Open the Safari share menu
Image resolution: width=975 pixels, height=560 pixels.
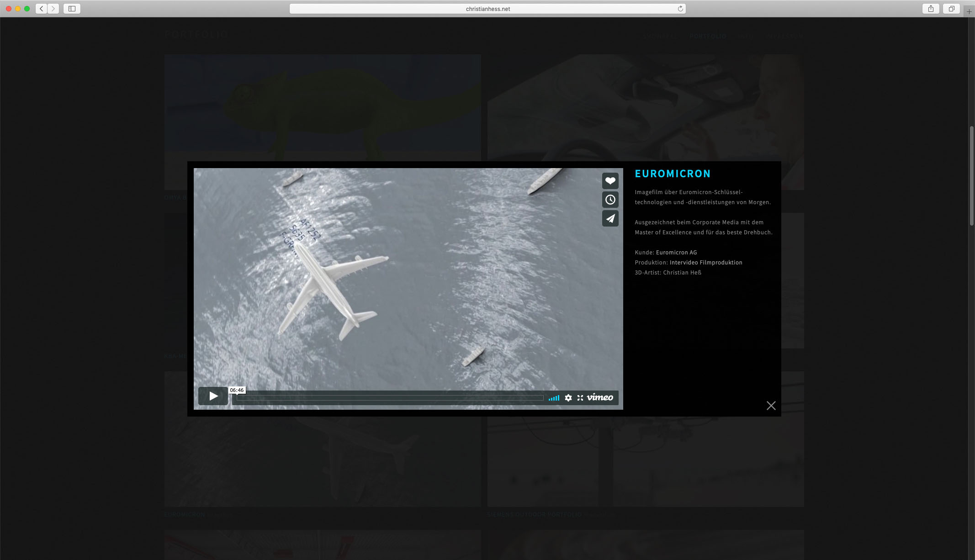click(x=931, y=9)
